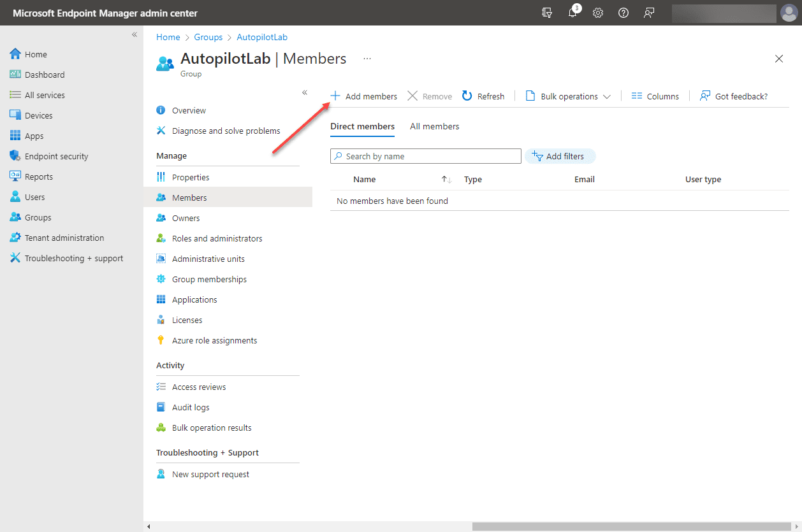Open the notifications bell icon
Viewport: 802px width, 532px height.
[572, 13]
